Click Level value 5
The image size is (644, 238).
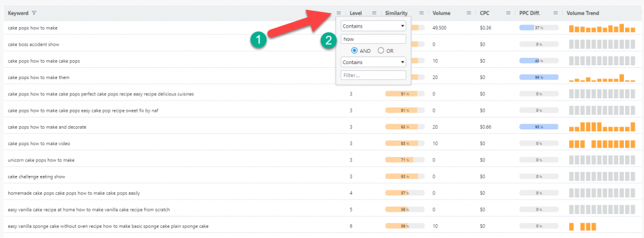[x=351, y=210]
